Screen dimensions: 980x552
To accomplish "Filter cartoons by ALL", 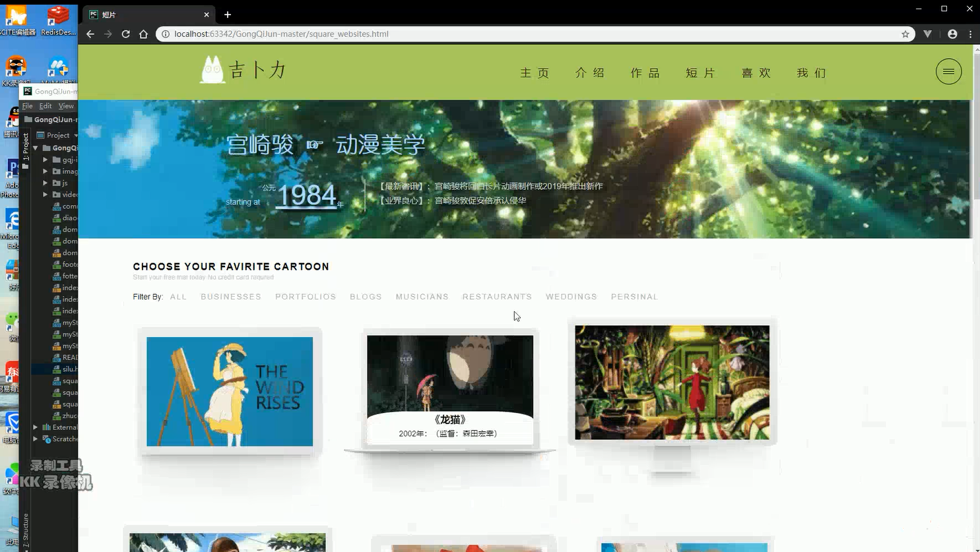I will click(x=178, y=297).
